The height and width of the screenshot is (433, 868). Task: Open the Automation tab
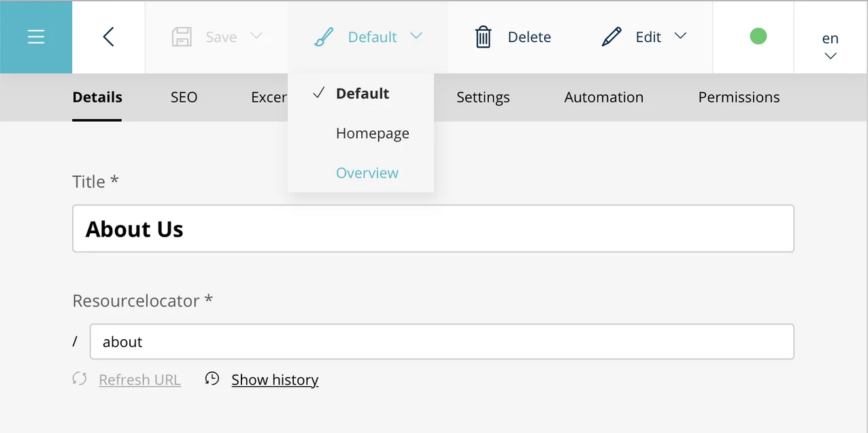[603, 97]
